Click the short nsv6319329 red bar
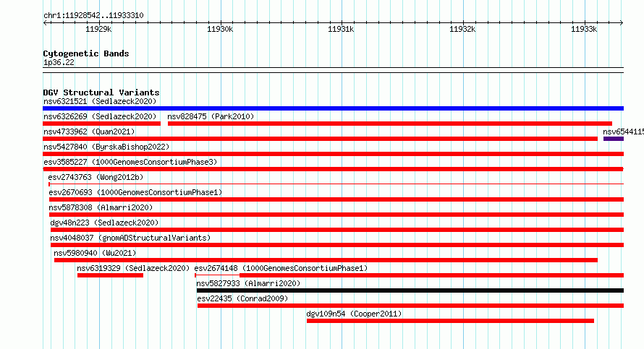This screenshot has width=644, height=349. tap(110, 275)
